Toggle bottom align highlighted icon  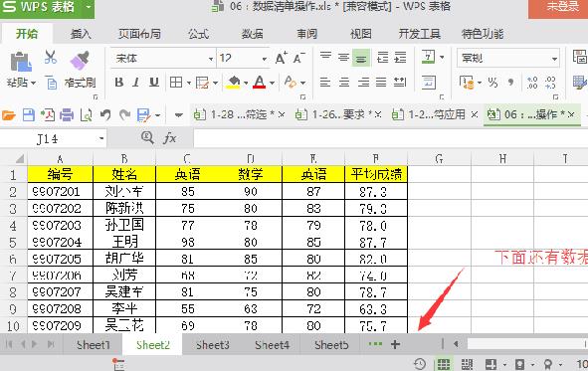click(x=361, y=58)
